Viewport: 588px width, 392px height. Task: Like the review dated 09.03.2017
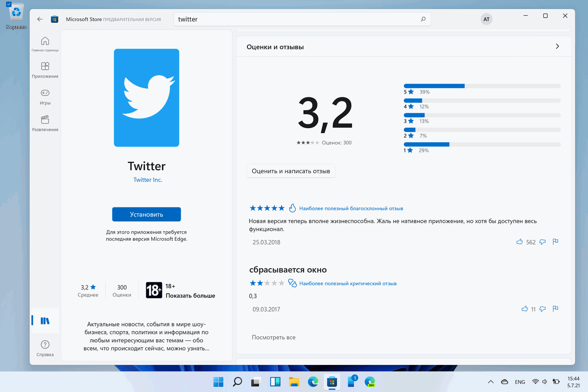[x=525, y=309]
